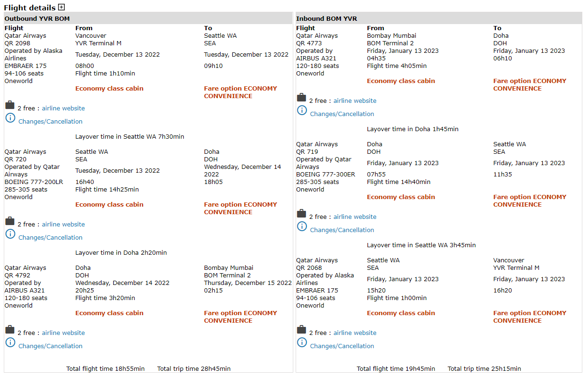This screenshot has width=588, height=376.
Task: Expand the Flight details plus icon
Action: coord(61,7)
